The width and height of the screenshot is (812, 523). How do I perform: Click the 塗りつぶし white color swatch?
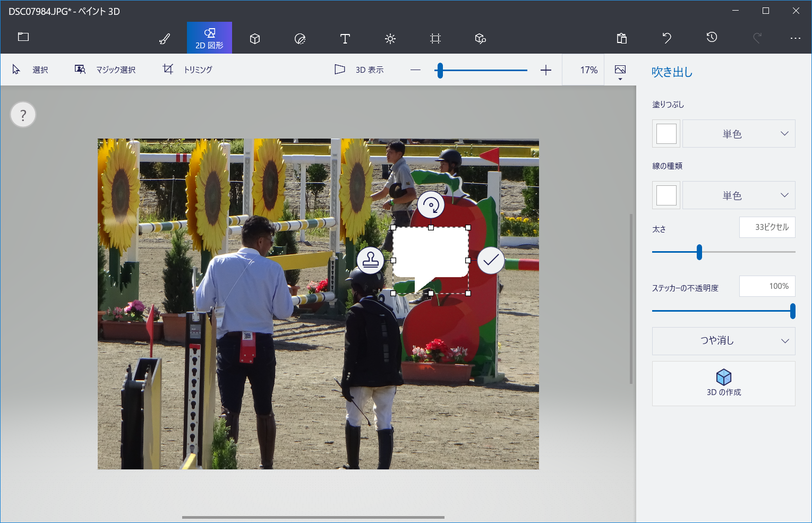tap(666, 134)
